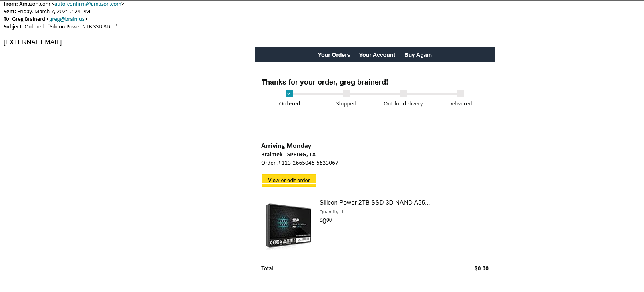Click the Thanks for your order heading
The image size is (644, 292).
(324, 82)
